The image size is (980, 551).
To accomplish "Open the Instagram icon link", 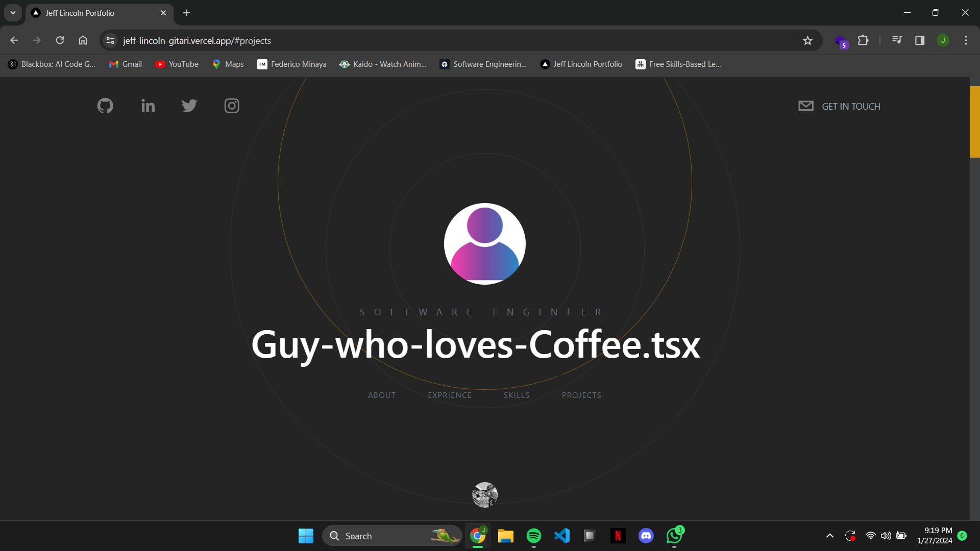I will point(232,106).
